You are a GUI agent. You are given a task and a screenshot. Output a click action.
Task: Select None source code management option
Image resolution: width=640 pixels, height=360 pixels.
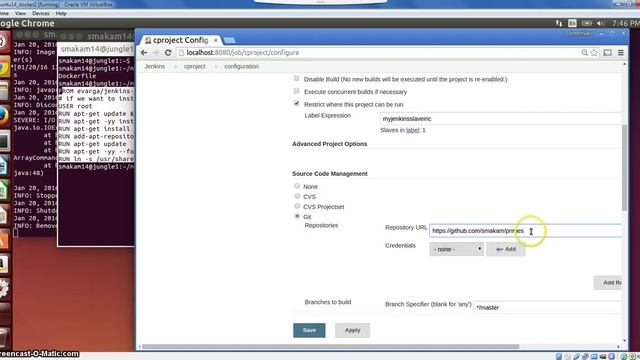[297, 186]
